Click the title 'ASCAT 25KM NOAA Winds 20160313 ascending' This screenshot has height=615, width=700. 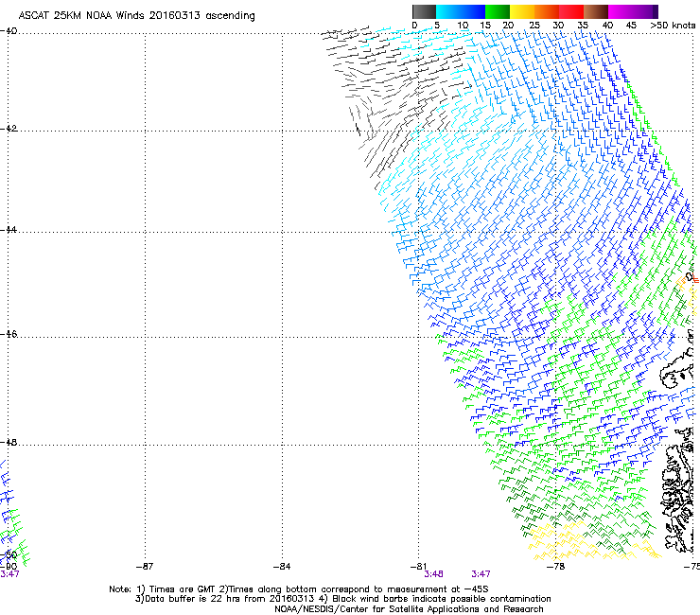pyautogui.click(x=136, y=16)
